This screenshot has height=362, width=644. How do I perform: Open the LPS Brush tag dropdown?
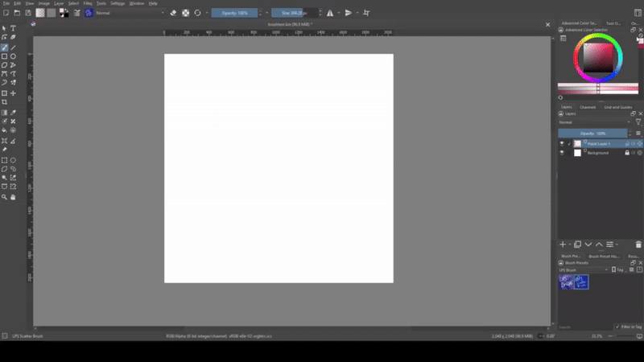(x=583, y=269)
